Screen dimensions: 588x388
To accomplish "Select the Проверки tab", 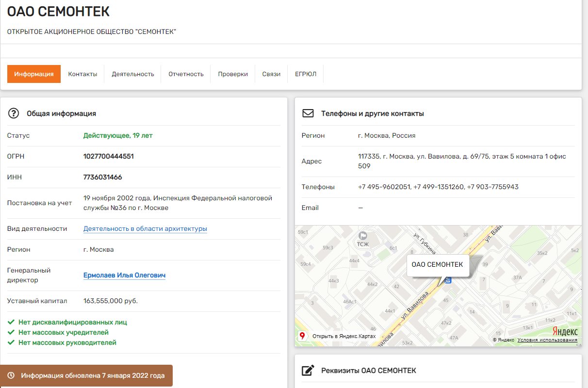I will coord(233,74).
